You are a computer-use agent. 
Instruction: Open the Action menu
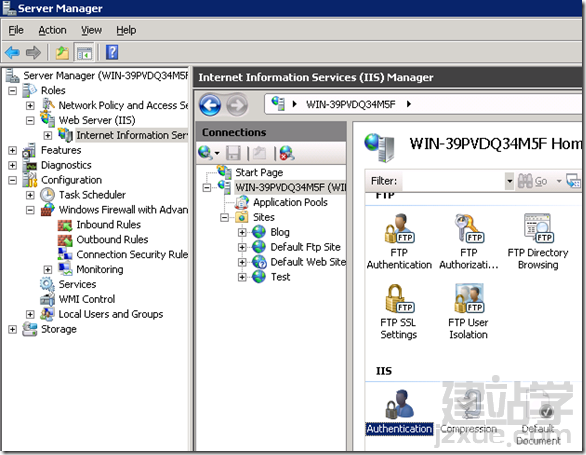(x=52, y=30)
